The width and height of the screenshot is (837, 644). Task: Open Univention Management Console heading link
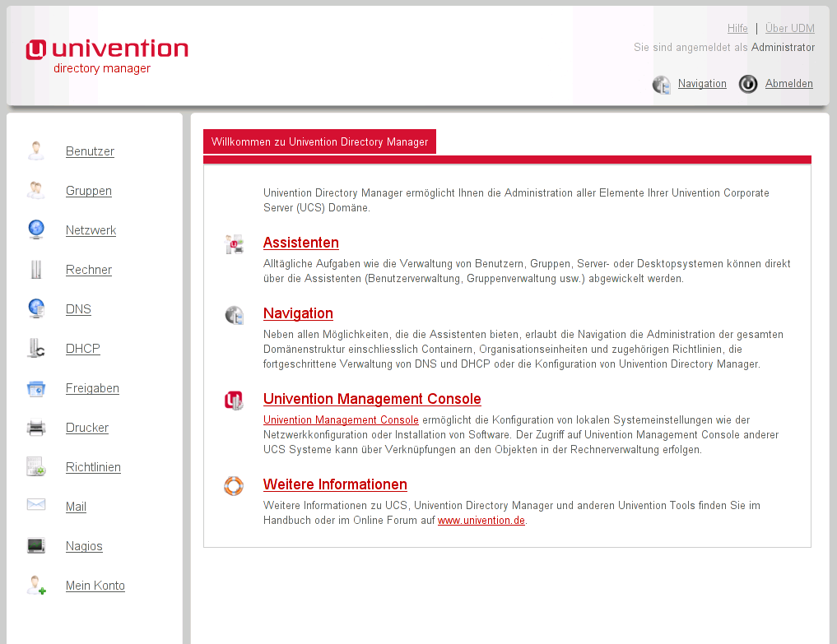click(x=372, y=399)
